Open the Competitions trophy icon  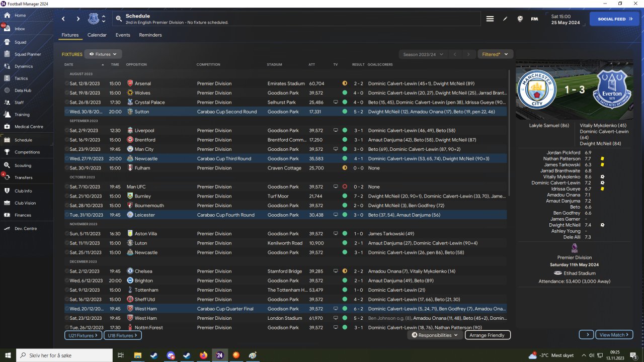click(7, 152)
